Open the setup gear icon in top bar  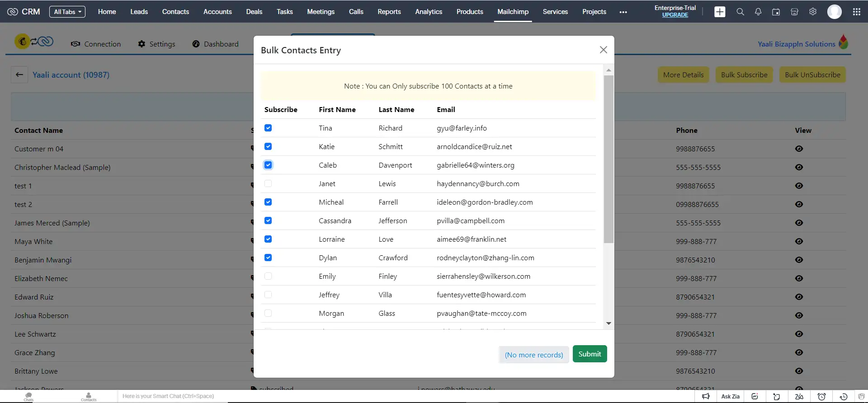click(813, 12)
